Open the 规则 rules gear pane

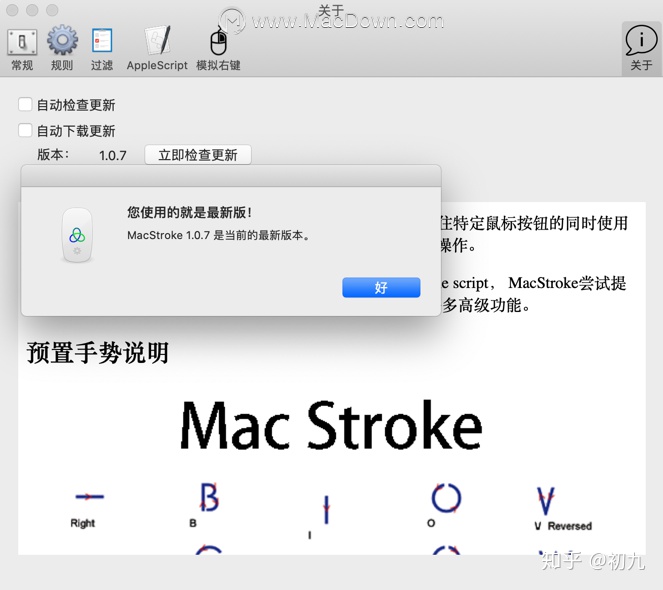(62, 49)
